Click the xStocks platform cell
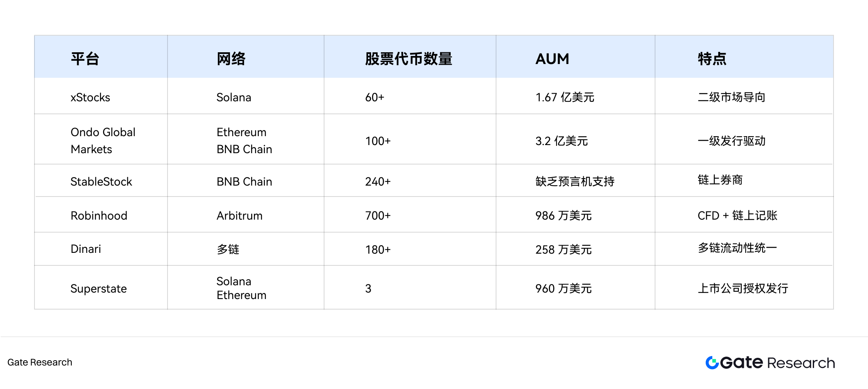The width and height of the screenshot is (868, 389). click(x=90, y=97)
